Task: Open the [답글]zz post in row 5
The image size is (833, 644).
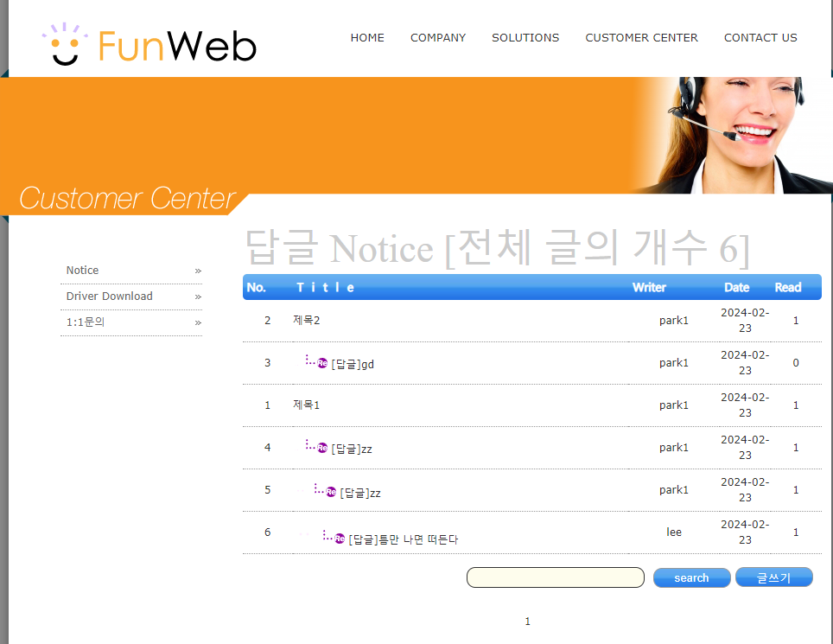Action: point(359,493)
